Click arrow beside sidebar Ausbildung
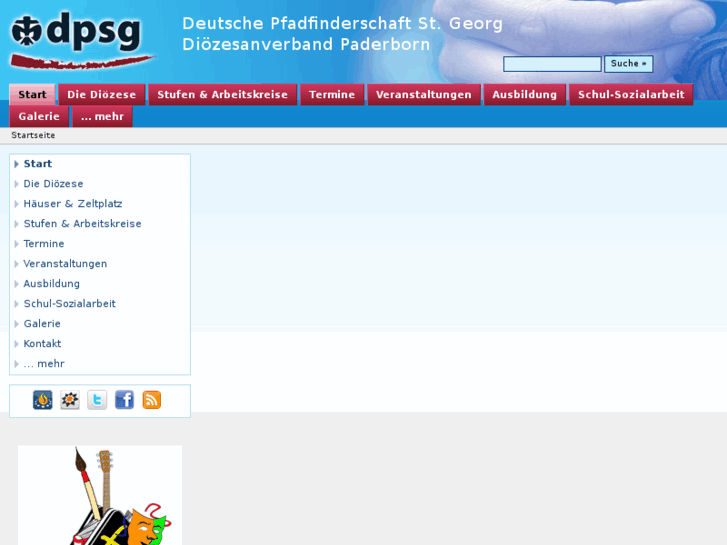The width and height of the screenshot is (727, 545). [x=16, y=283]
